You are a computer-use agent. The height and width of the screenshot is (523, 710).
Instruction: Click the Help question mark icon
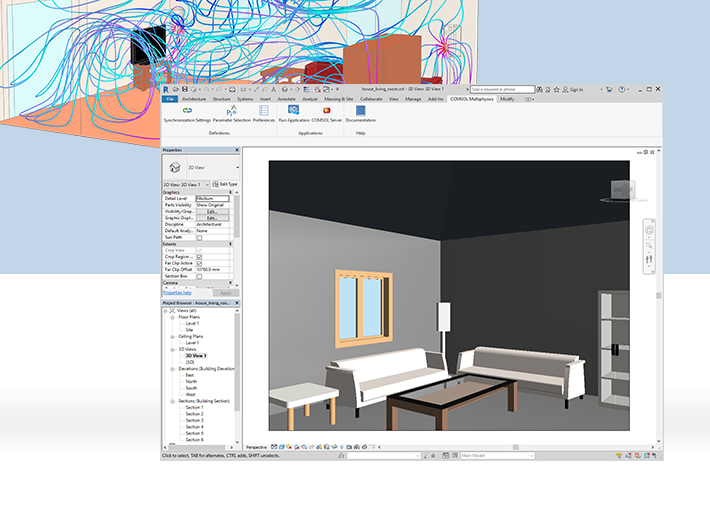[622, 90]
